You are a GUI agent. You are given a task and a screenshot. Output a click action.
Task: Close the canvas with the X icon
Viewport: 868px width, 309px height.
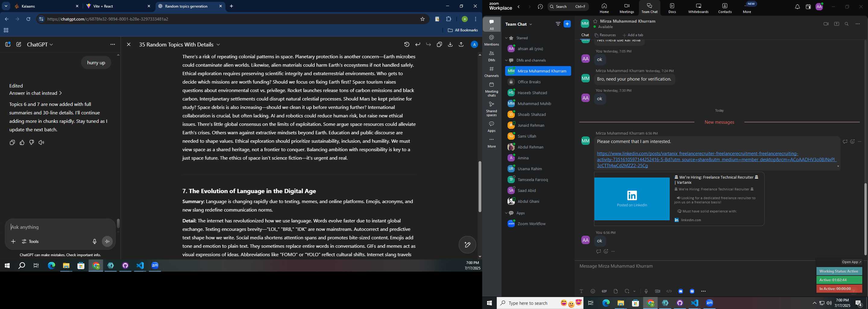[x=129, y=45]
